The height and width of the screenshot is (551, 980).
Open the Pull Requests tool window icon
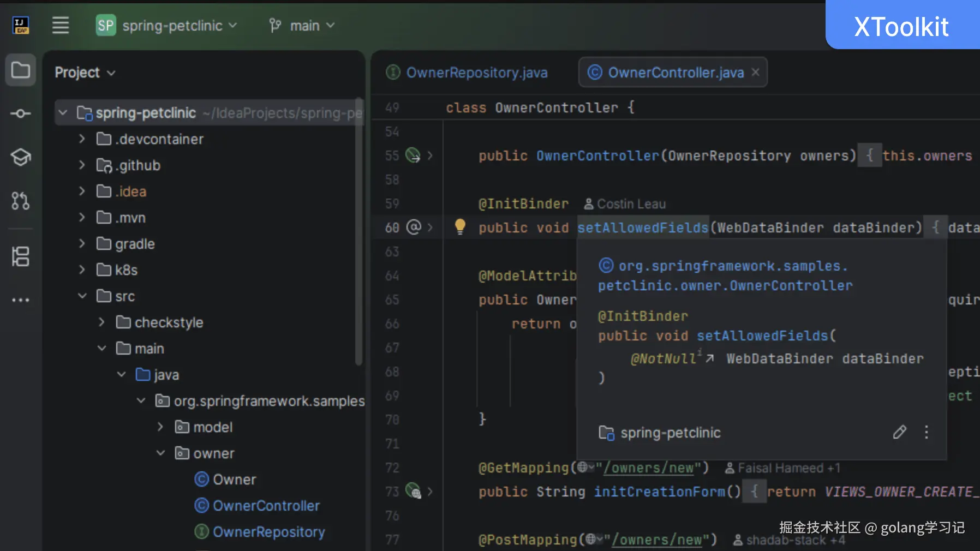coord(21,201)
